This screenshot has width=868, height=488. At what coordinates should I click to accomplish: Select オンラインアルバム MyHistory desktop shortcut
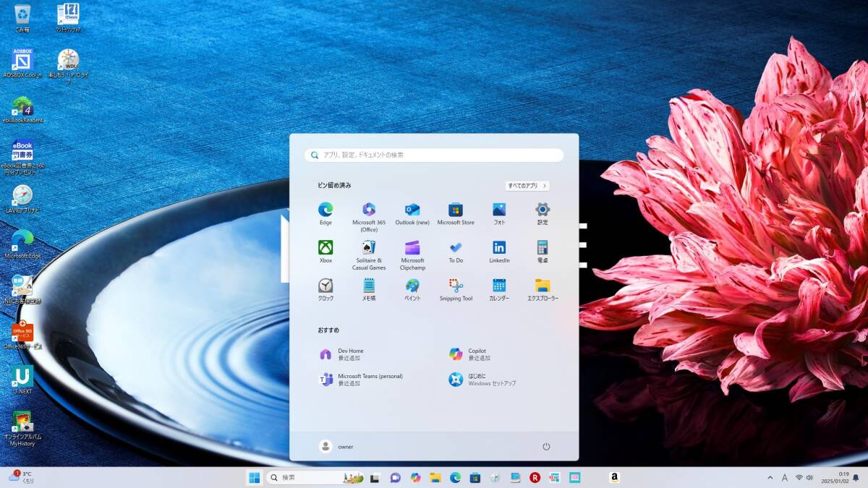click(x=22, y=429)
